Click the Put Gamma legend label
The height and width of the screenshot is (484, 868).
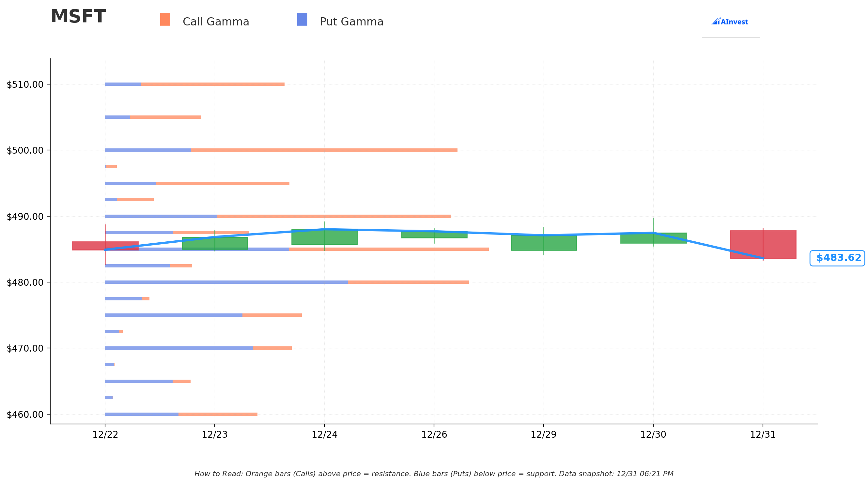tap(351, 22)
